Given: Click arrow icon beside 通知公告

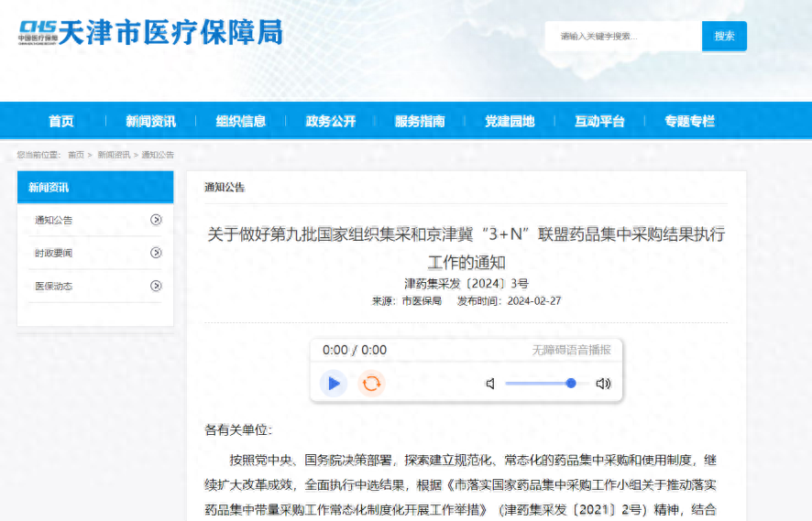Looking at the screenshot, I should pyautogui.click(x=156, y=220).
